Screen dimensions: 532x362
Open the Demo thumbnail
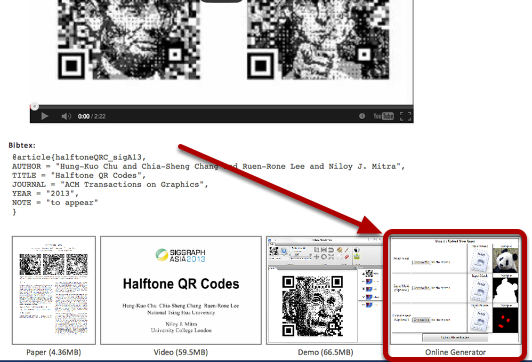[325, 290]
